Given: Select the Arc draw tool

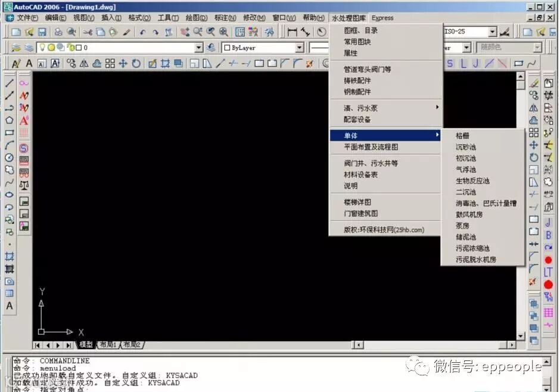Looking at the screenshot, I should coord(10,145).
